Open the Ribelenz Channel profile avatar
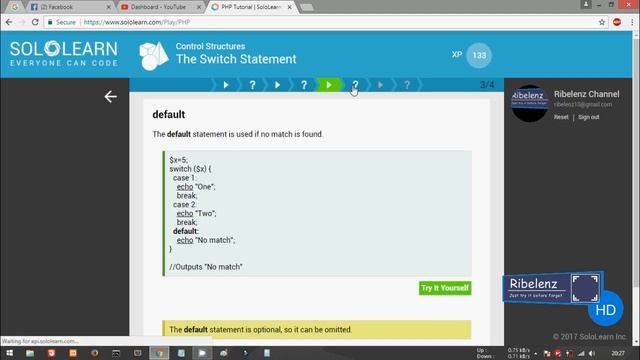 tap(529, 103)
